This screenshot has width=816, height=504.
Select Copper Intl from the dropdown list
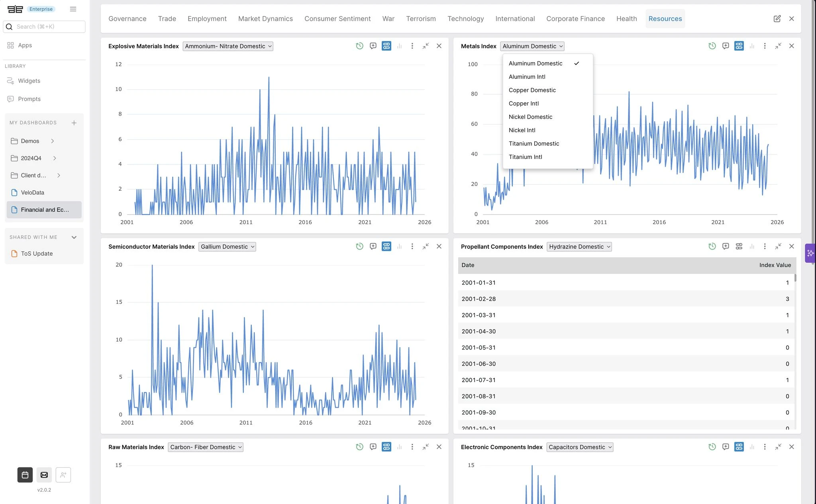click(524, 104)
